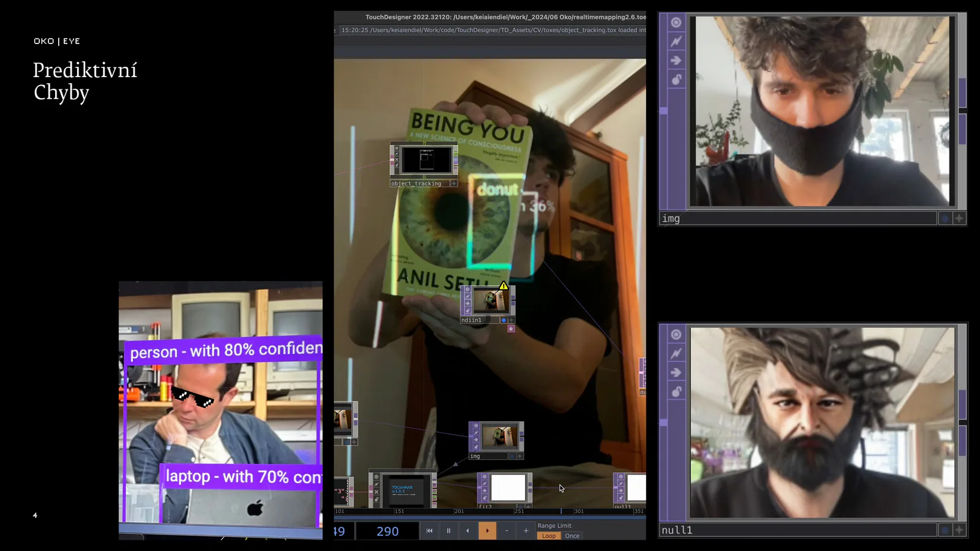This screenshot has width=980, height=551.
Task: Click timeline ruler at frame 201
Action: pos(459,511)
